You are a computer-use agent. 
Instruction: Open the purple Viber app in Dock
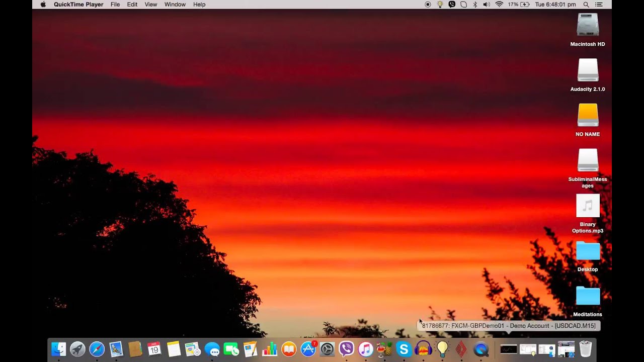tap(346, 349)
